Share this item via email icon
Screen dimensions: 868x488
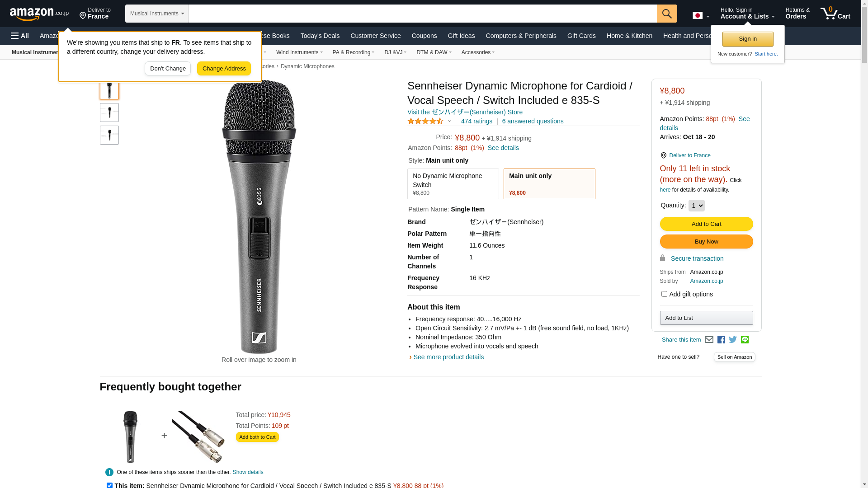(709, 340)
